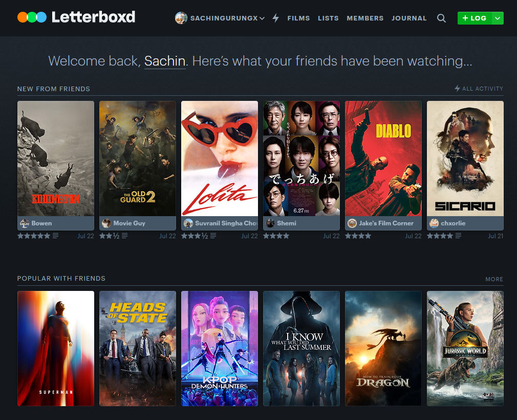
Task: Click chxorlie's Jul 21 date
Action: [x=496, y=236]
